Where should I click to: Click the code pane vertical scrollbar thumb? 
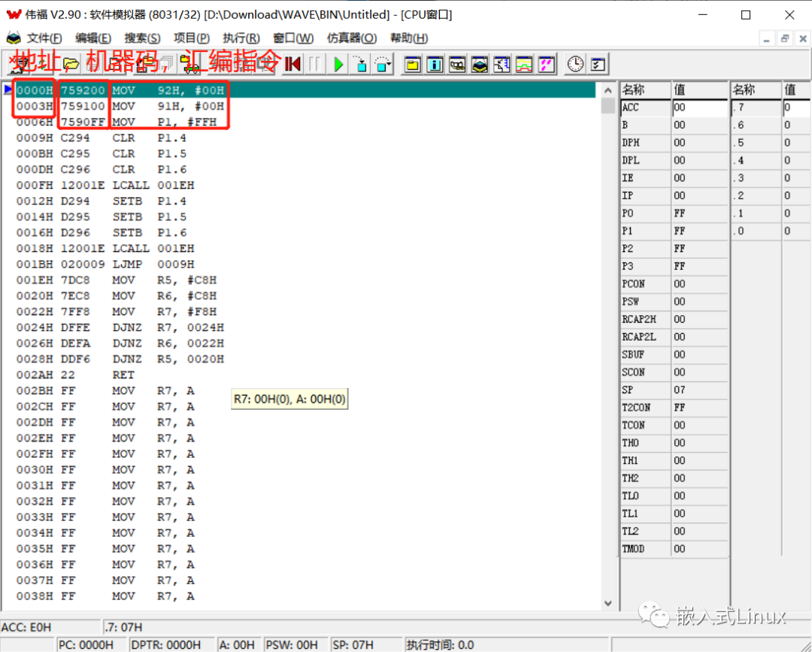point(608,105)
